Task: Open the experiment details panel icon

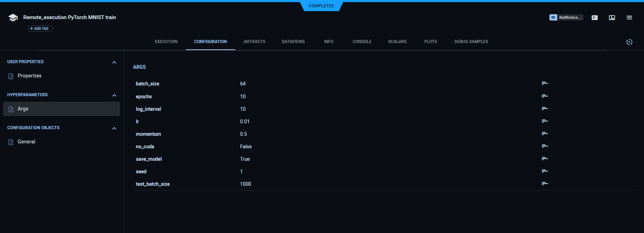Action: tap(594, 18)
